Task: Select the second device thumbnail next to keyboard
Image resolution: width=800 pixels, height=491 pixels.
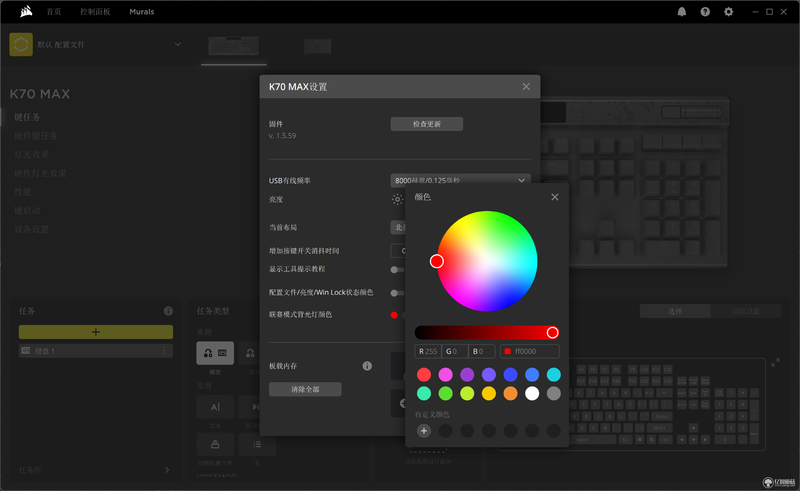Action: click(x=317, y=46)
